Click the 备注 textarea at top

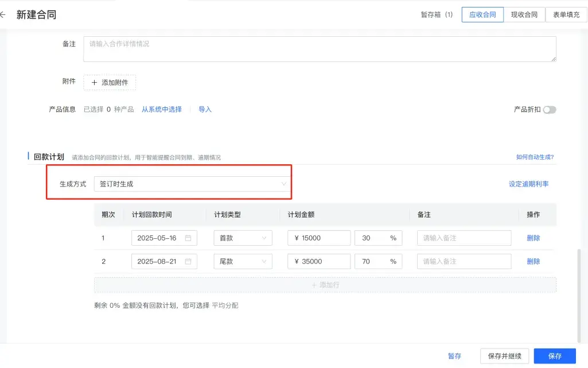320,49
